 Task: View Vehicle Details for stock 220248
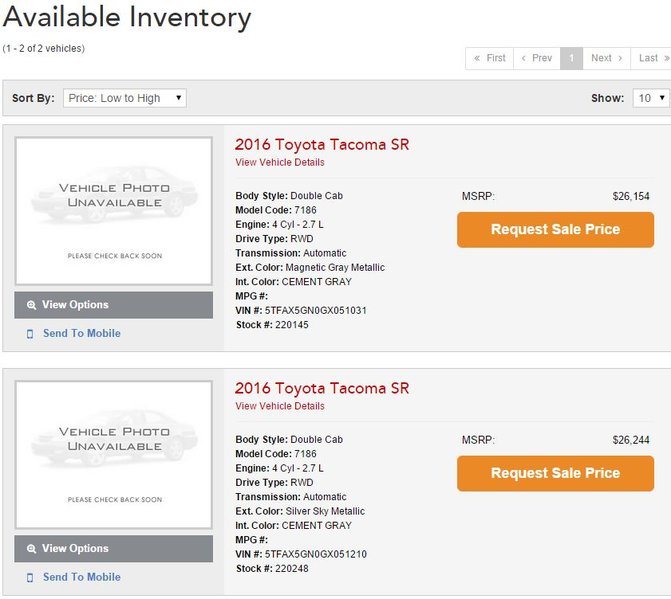280,406
